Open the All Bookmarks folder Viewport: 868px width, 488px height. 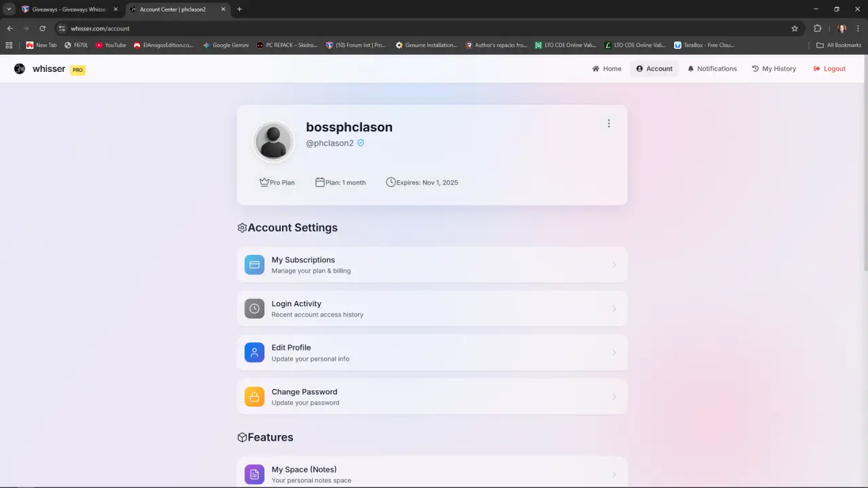pyautogui.click(x=839, y=45)
